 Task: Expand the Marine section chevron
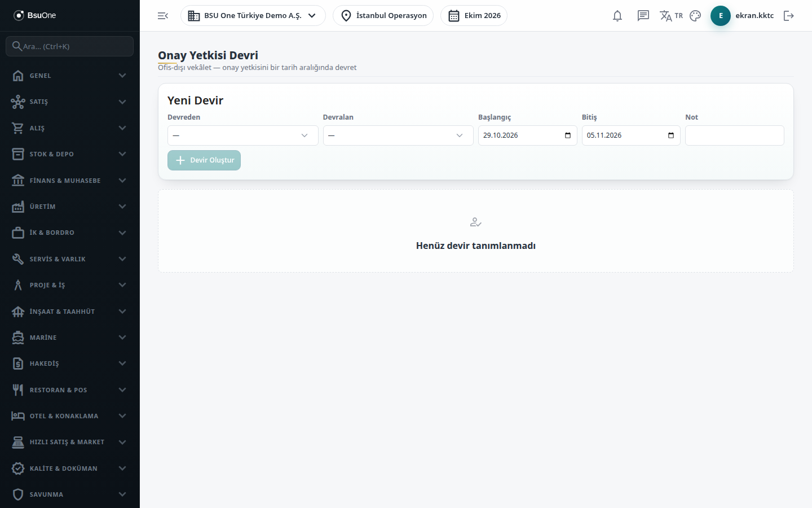122,338
